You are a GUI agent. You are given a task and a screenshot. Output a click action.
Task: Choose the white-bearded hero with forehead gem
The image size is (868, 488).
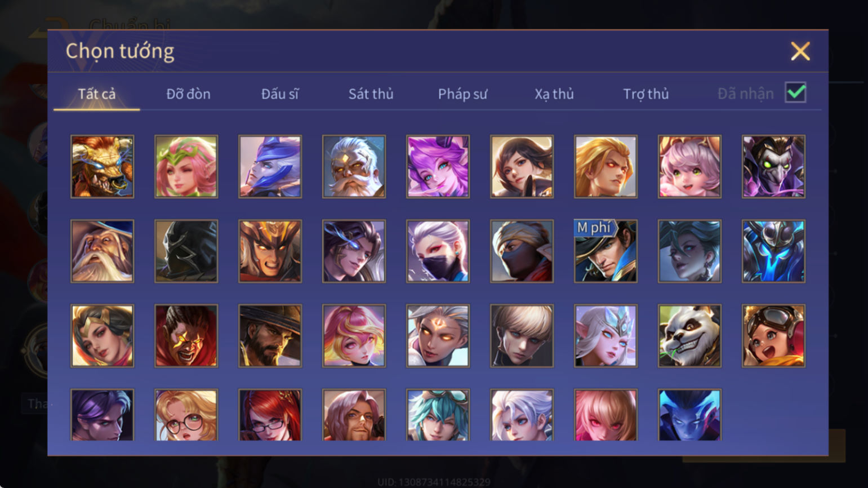(354, 167)
